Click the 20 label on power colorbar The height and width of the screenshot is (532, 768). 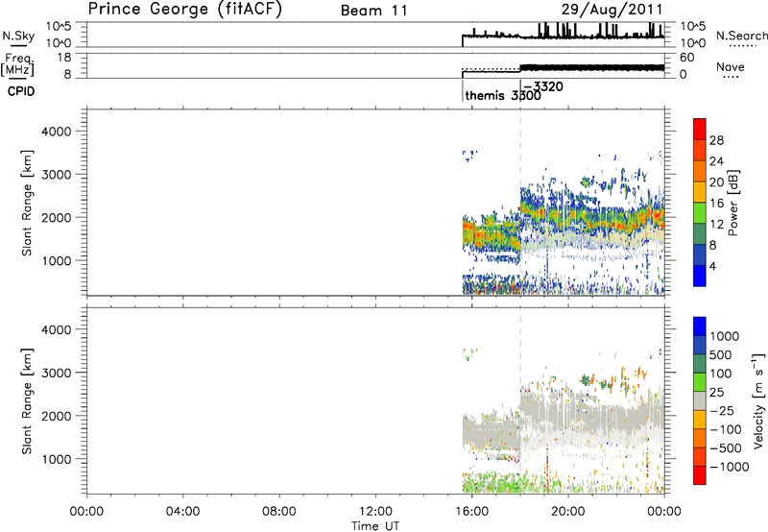tap(716, 182)
